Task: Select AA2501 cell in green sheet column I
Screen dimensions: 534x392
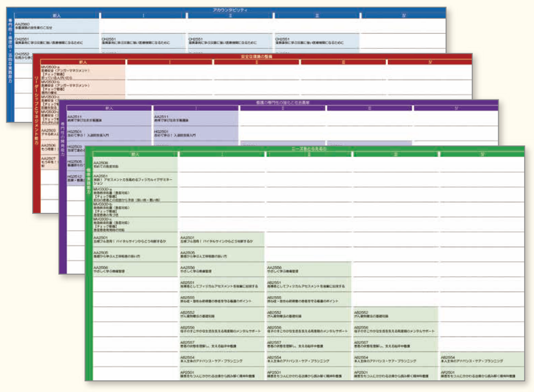Action: coord(221,239)
